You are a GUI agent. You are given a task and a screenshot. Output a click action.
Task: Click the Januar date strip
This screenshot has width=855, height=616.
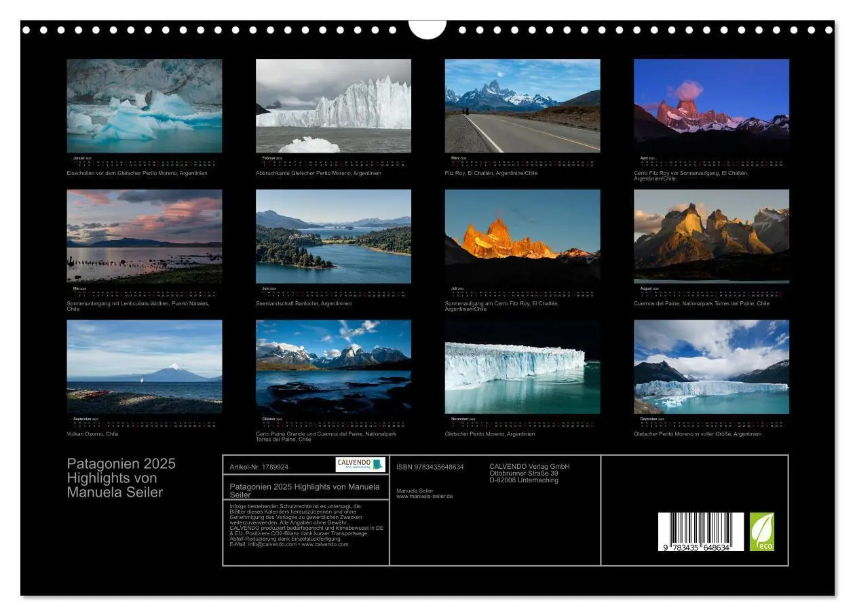145,161
